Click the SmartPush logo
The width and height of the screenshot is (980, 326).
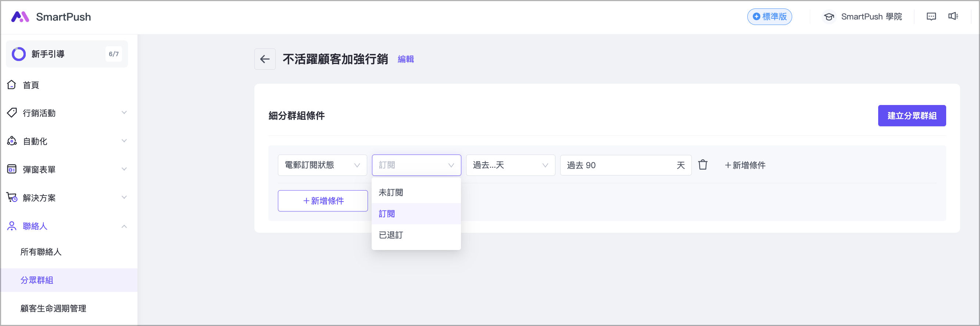click(51, 17)
